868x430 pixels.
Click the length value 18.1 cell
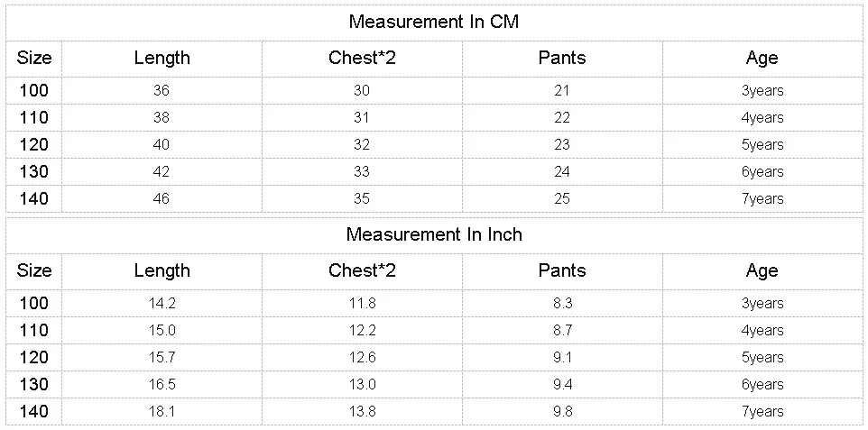coord(162,411)
